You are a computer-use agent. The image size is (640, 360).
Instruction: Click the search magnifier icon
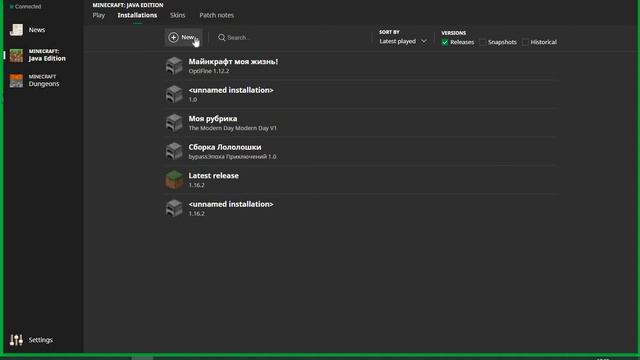[x=222, y=38]
